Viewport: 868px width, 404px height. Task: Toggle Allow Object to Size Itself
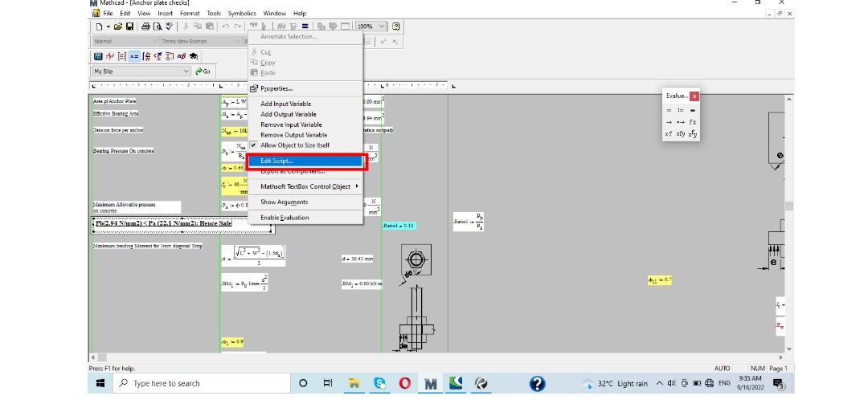[x=295, y=145]
